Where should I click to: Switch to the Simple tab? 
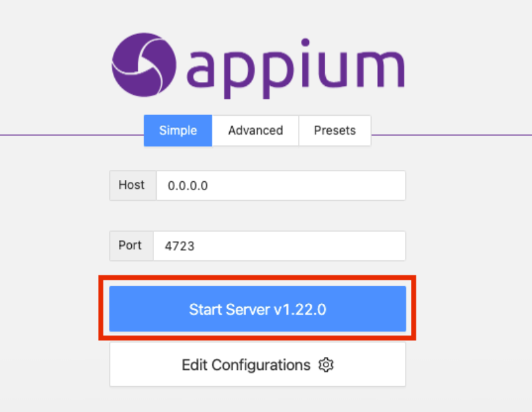tap(178, 131)
